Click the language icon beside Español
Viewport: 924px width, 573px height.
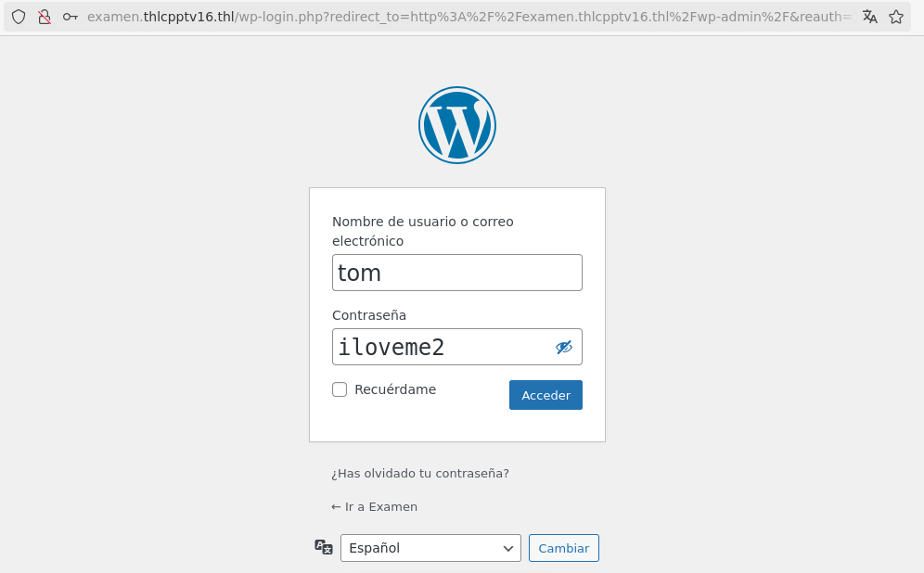click(x=324, y=547)
